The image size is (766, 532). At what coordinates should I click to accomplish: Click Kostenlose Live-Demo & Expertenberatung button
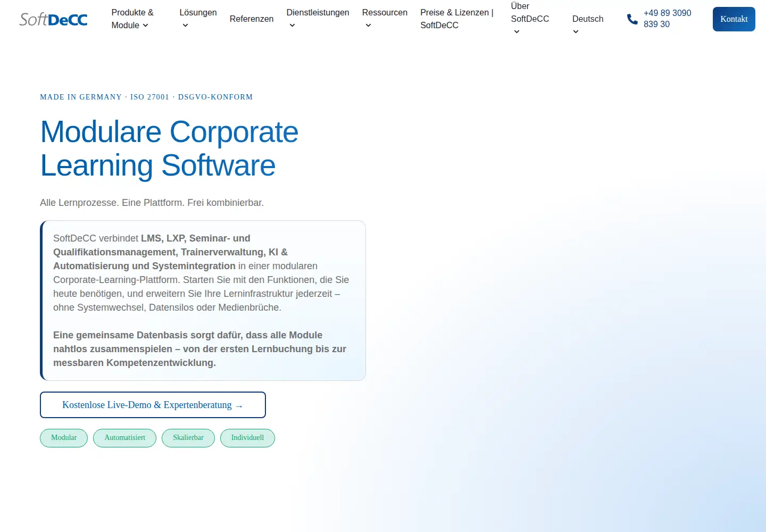point(153,405)
